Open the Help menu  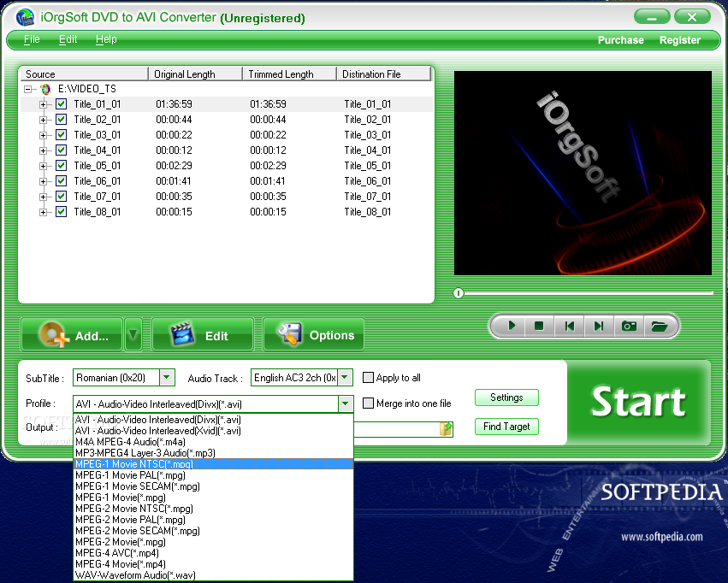[x=106, y=39]
